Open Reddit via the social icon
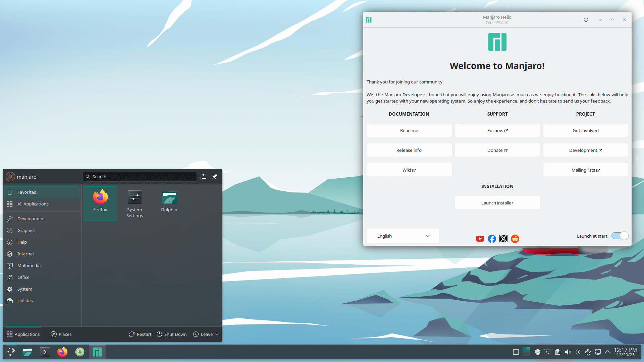Image resolution: width=644 pixels, height=362 pixels. [515, 239]
